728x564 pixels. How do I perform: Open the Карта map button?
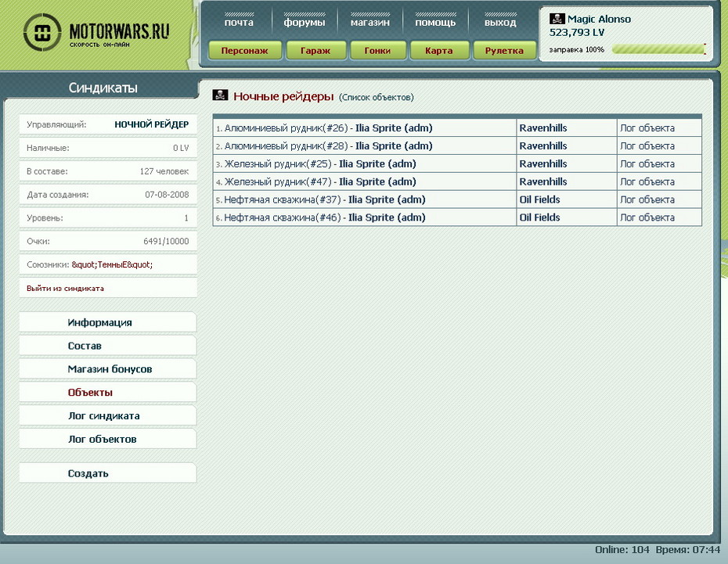pos(438,51)
